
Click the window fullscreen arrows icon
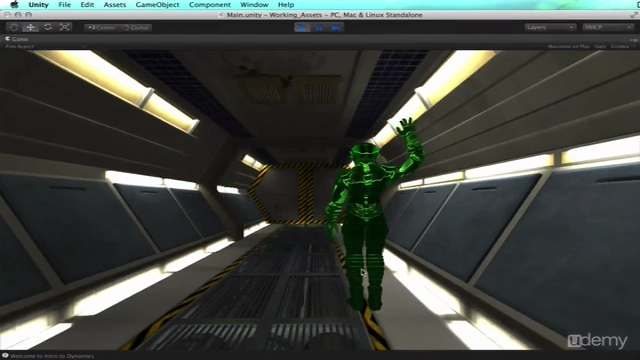pos(634,15)
